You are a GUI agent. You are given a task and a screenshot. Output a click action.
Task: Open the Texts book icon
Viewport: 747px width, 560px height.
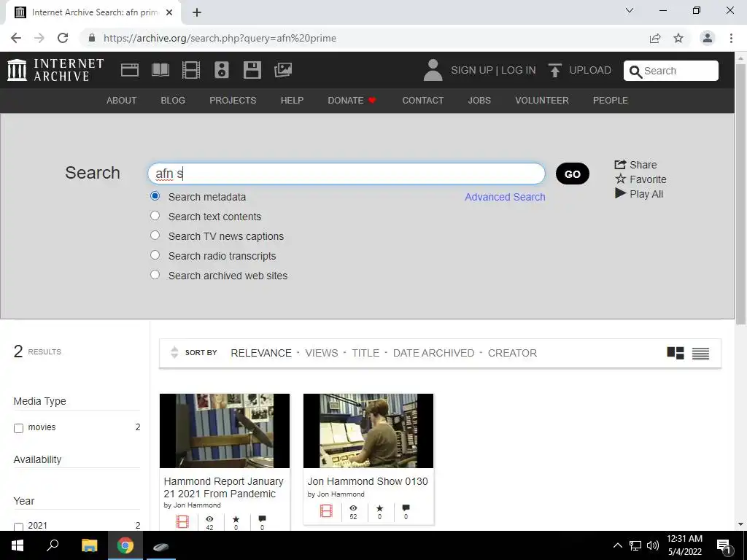tap(160, 70)
